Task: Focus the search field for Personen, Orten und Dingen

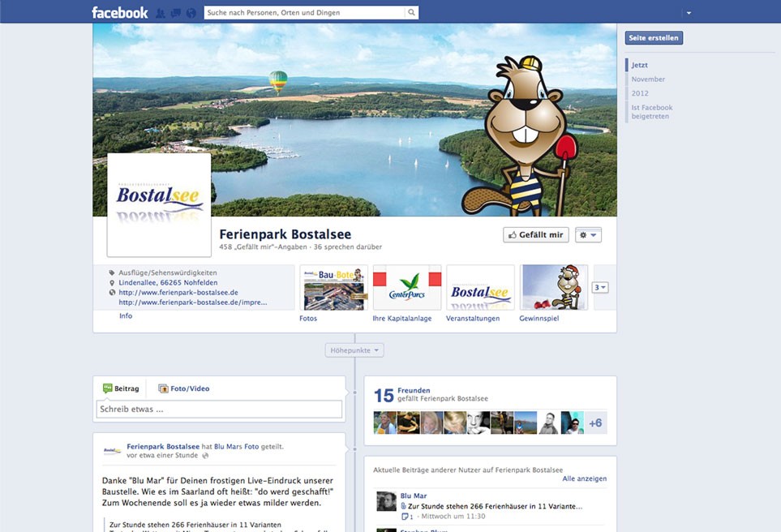Action: pyautogui.click(x=304, y=12)
